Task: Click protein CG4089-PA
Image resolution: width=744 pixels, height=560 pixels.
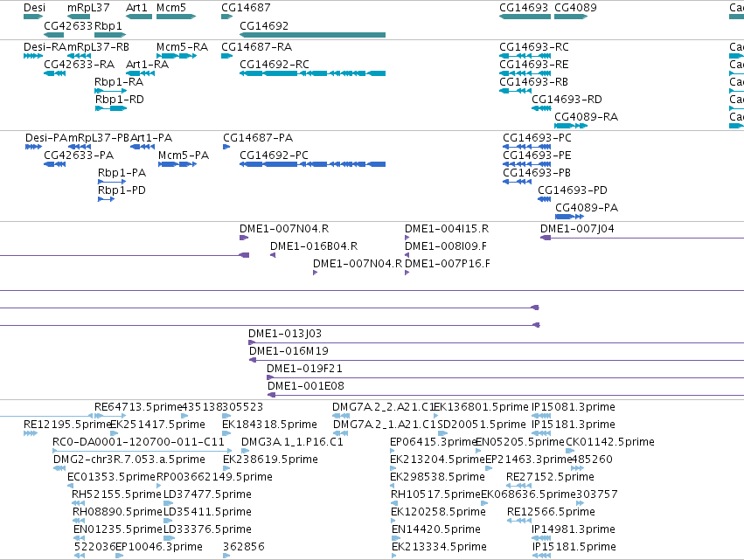Action: [x=569, y=217]
